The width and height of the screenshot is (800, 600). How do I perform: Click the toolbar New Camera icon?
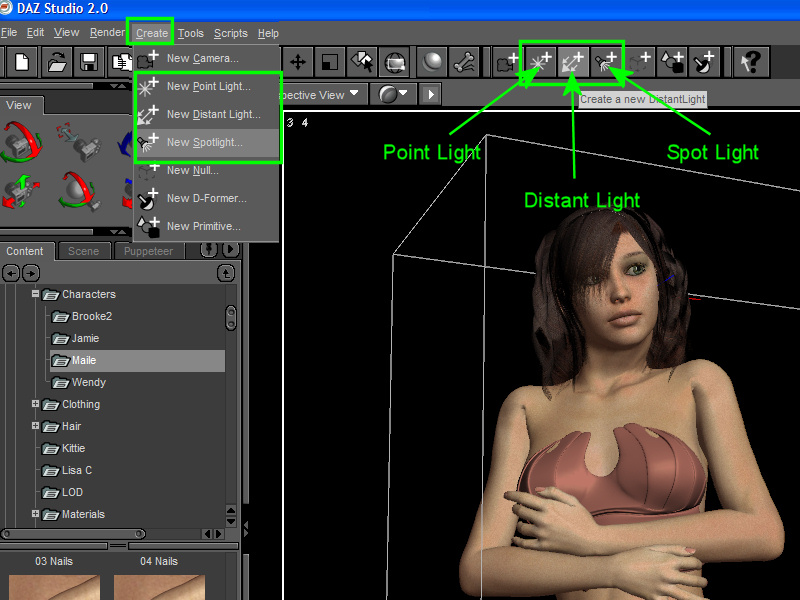tap(507, 63)
